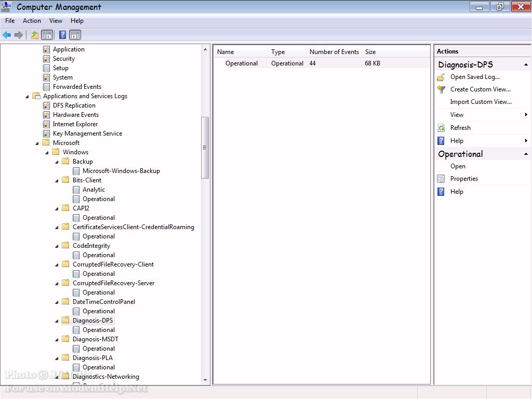
Task: Click the DFS Replication log icon
Action: tap(46, 105)
